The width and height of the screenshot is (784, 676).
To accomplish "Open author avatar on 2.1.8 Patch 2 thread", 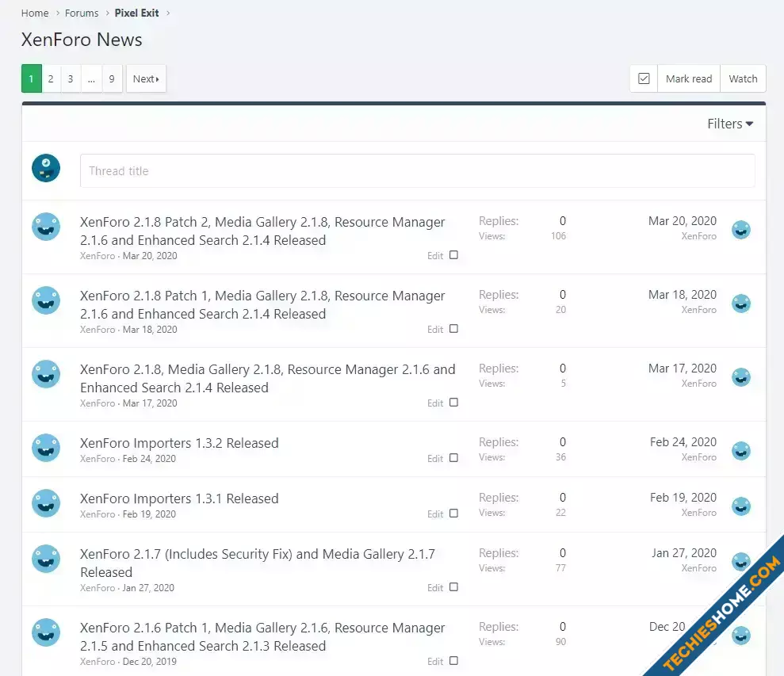I will pos(46,227).
